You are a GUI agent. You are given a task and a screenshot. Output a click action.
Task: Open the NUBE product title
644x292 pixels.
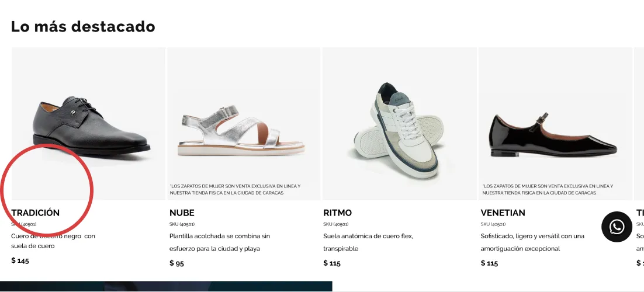(182, 213)
